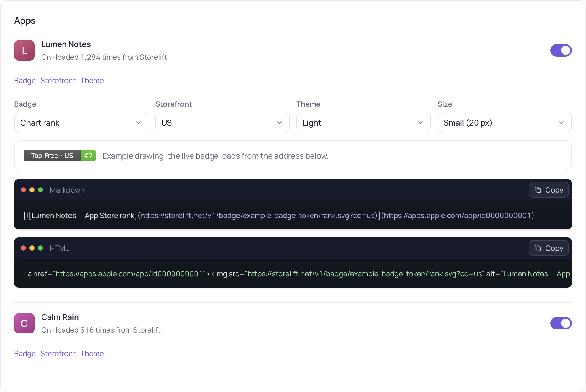Turn off the Lumen Notes toggle
Screen dimensions: 586x392
561,50
